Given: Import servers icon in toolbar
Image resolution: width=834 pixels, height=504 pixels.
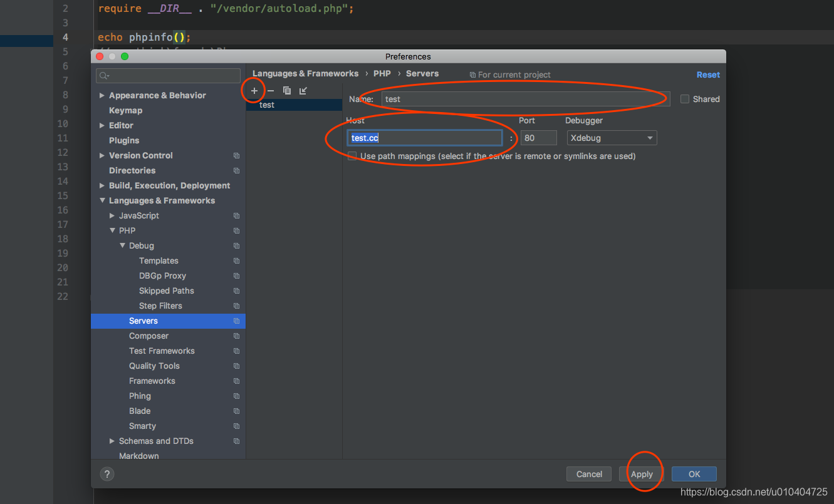Looking at the screenshot, I should click(303, 91).
